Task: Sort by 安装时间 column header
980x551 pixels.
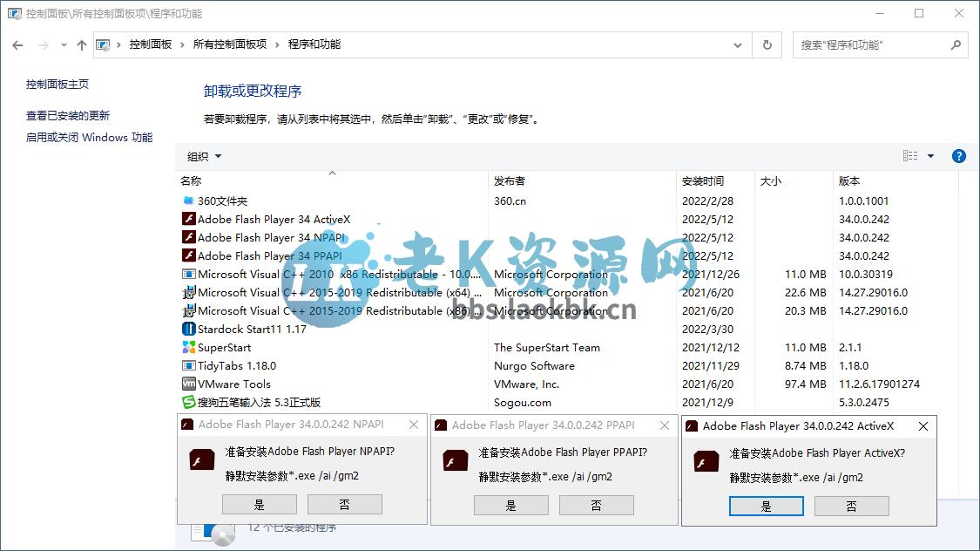Action: (703, 181)
